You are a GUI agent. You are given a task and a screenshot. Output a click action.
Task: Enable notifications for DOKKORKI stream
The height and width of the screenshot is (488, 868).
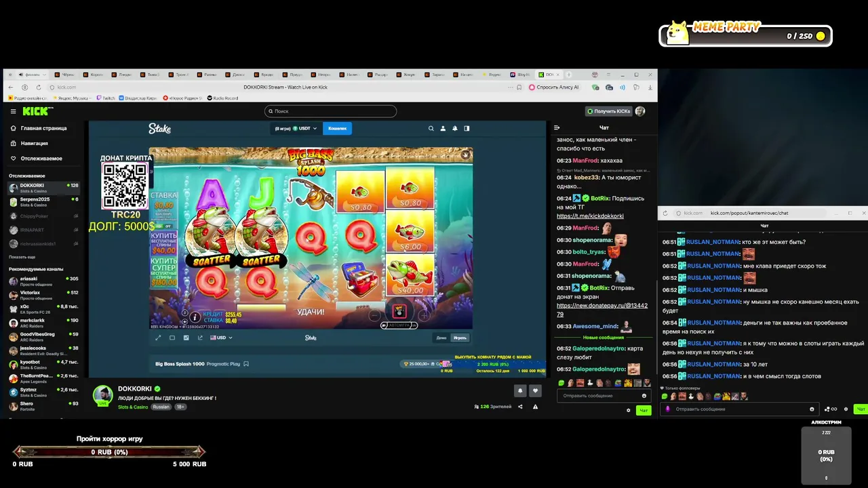coord(520,390)
